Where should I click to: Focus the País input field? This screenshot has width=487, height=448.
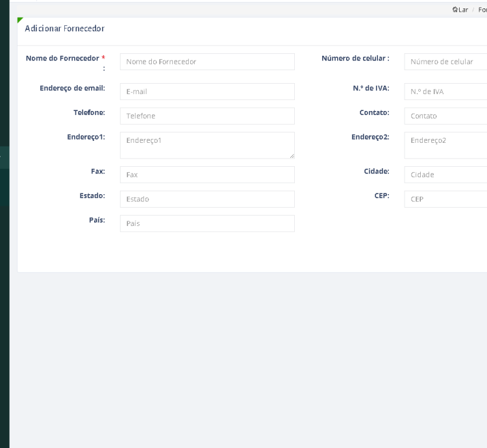click(x=207, y=223)
